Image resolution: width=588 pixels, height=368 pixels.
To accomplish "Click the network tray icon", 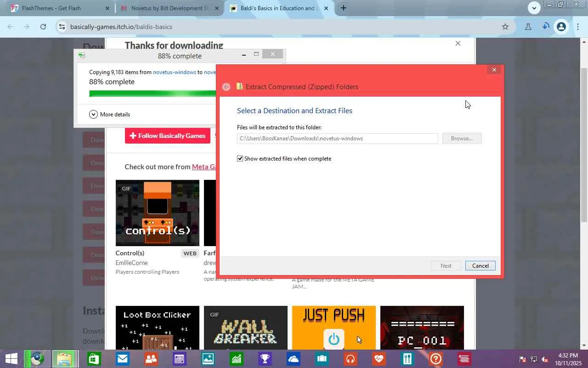I will (534, 359).
